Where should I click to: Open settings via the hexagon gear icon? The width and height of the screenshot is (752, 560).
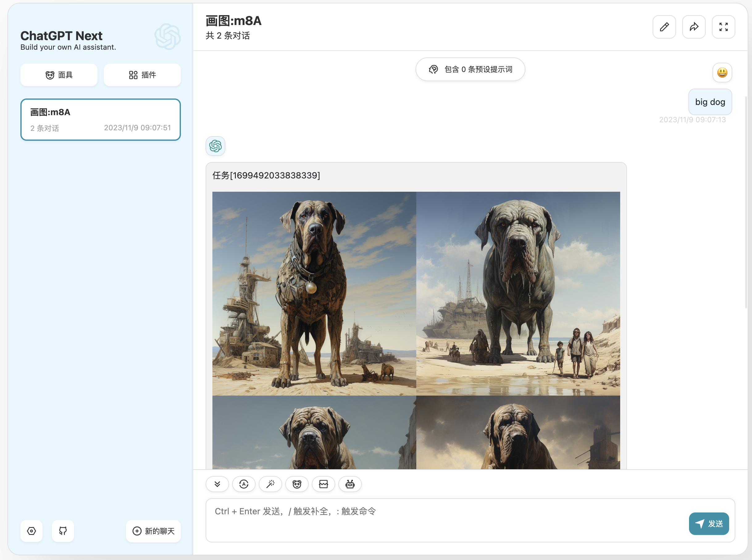tap(31, 531)
